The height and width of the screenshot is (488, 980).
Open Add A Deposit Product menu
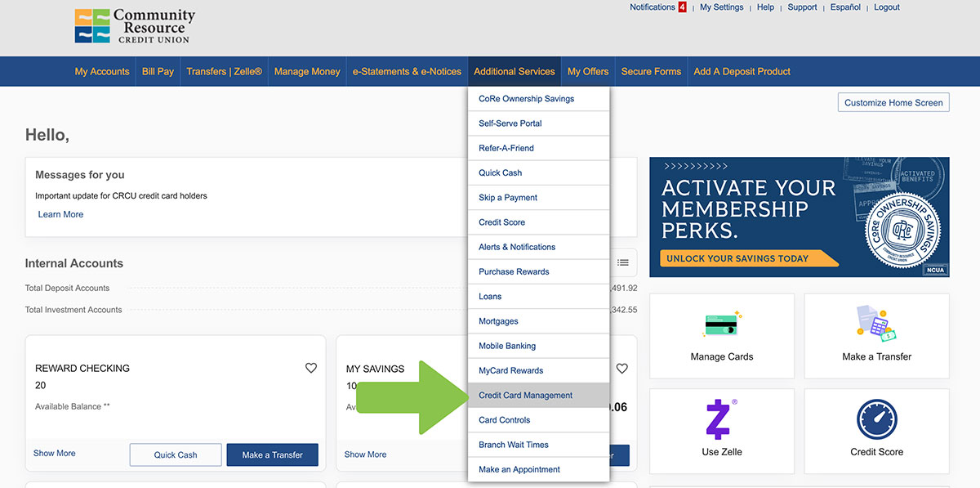coord(742,72)
